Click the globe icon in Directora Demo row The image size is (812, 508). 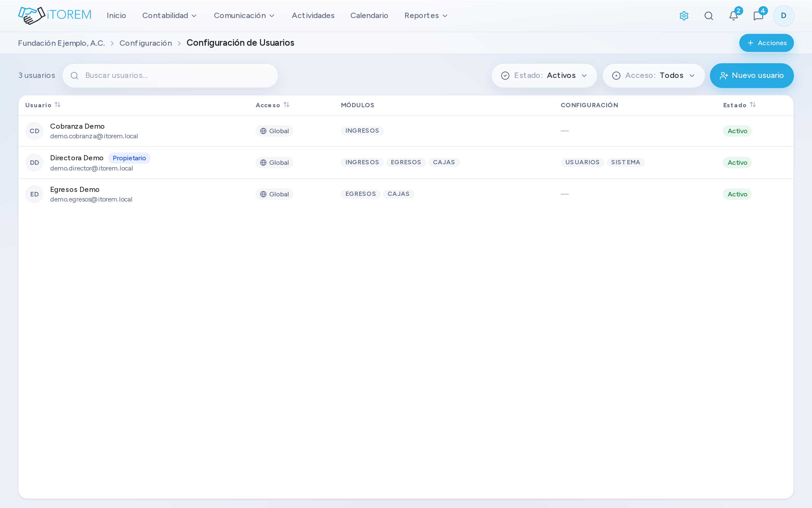pos(263,163)
